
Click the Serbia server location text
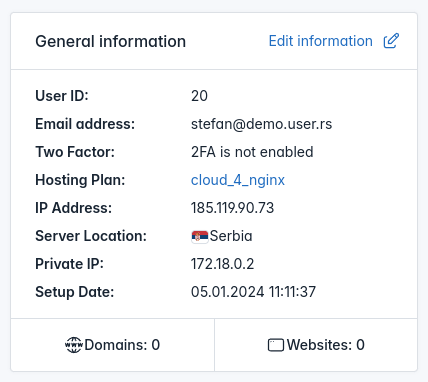[231, 236]
